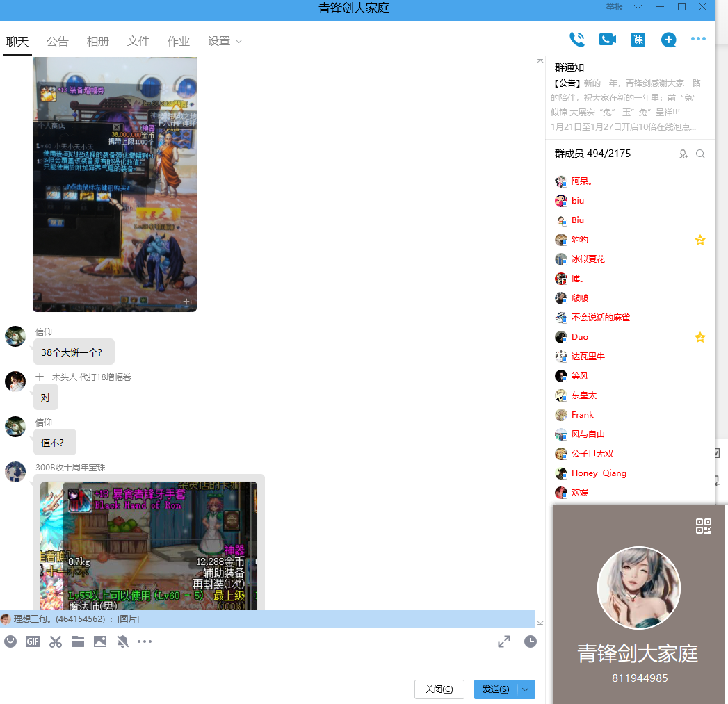728x704 pixels.
Task: Expand the message input area
Action: pos(503,641)
